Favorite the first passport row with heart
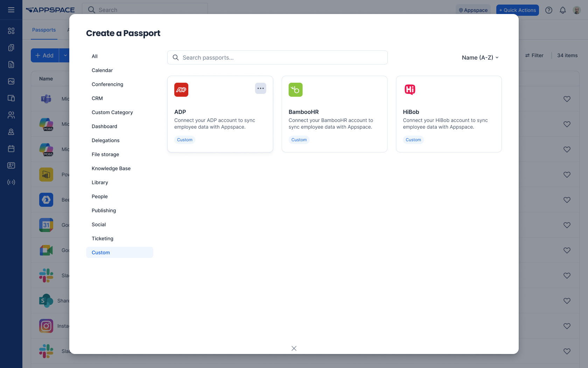 (x=567, y=99)
